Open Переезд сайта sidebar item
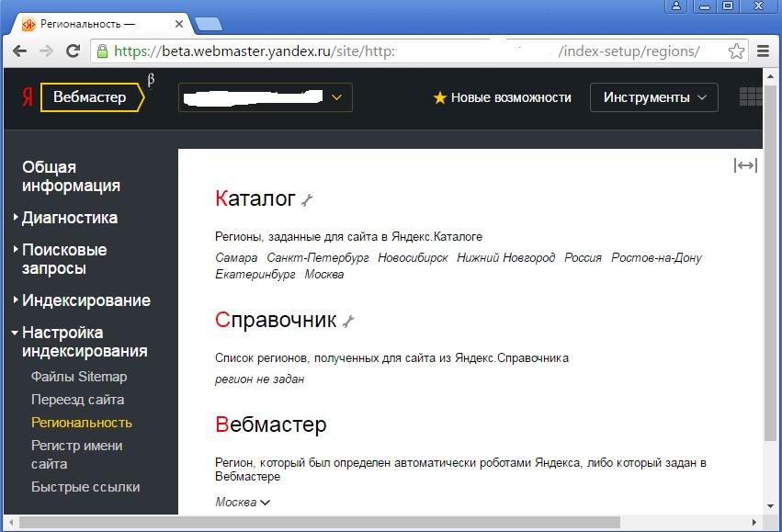Viewport: 782px width, 532px height. coord(77,400)
